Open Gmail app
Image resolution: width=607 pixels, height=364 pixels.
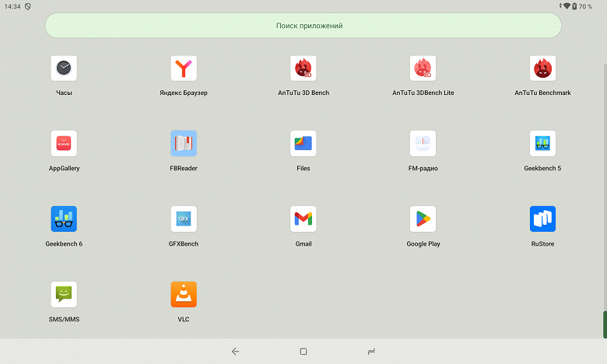[303, 219]
